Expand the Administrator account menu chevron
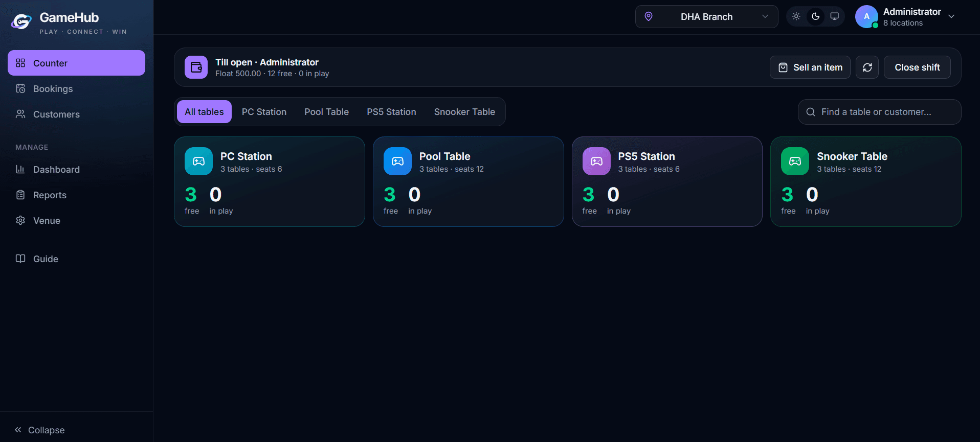The width and height of the screenshot is (980, 442). point(951,16)
